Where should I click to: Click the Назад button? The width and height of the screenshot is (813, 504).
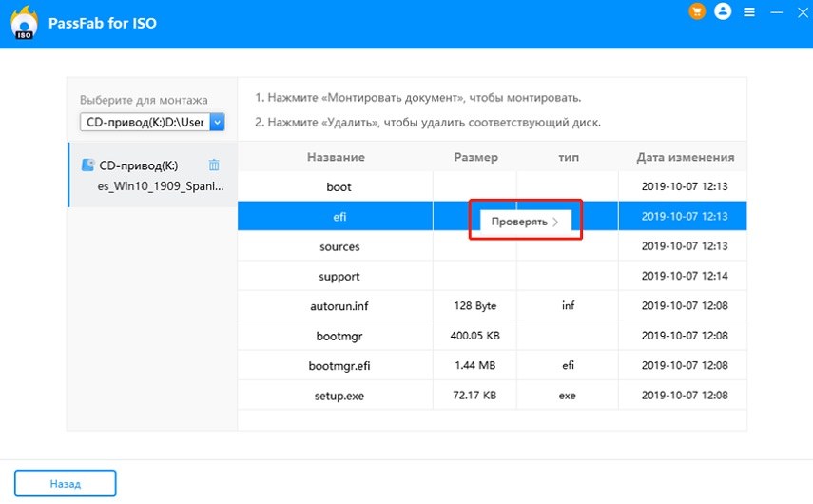65,483
